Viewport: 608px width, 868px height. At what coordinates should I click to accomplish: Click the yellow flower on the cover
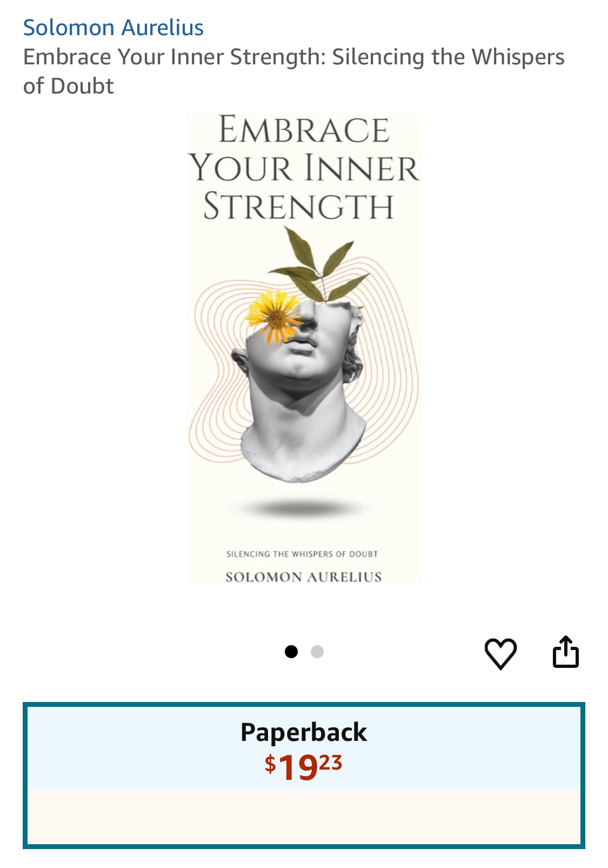click(x=274, y=317)
